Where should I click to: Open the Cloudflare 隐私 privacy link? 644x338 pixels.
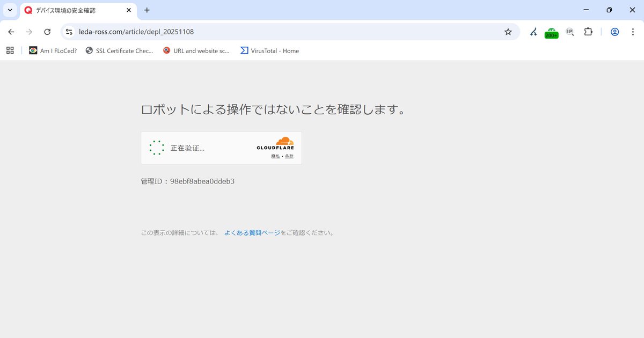[x=275, y=156]
